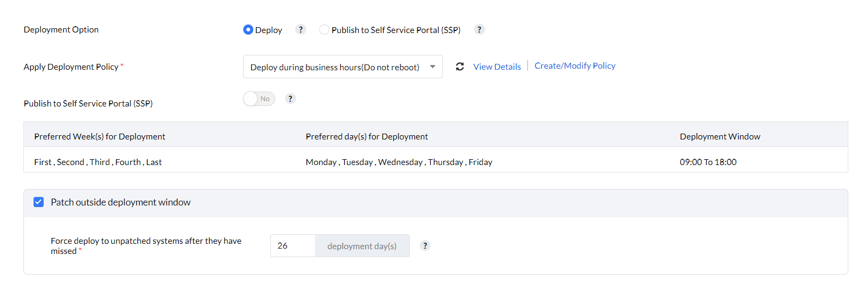Click Preferred Week(s) for Deployment column header
The height and width of the screenshot is (288, 868).
pyautogui.click(x=100, y=137)
